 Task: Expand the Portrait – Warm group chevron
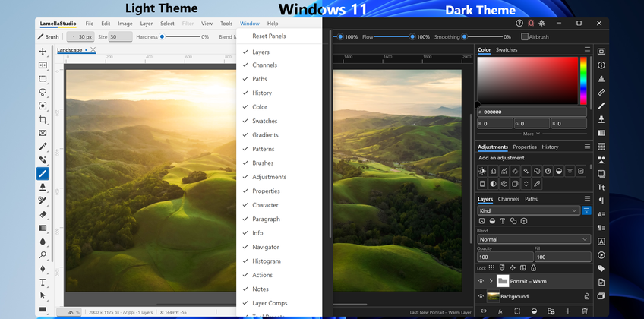491,281
